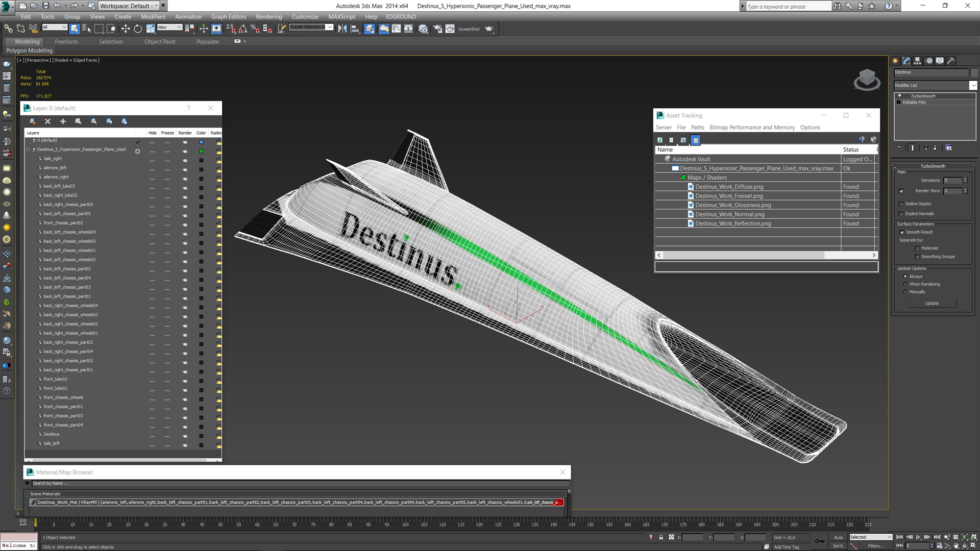The width and height of the screenshot is (980, 551).
Task: Enable Explicit Normals checkbox
Action: pyautogui.click(x=901, y=214)
